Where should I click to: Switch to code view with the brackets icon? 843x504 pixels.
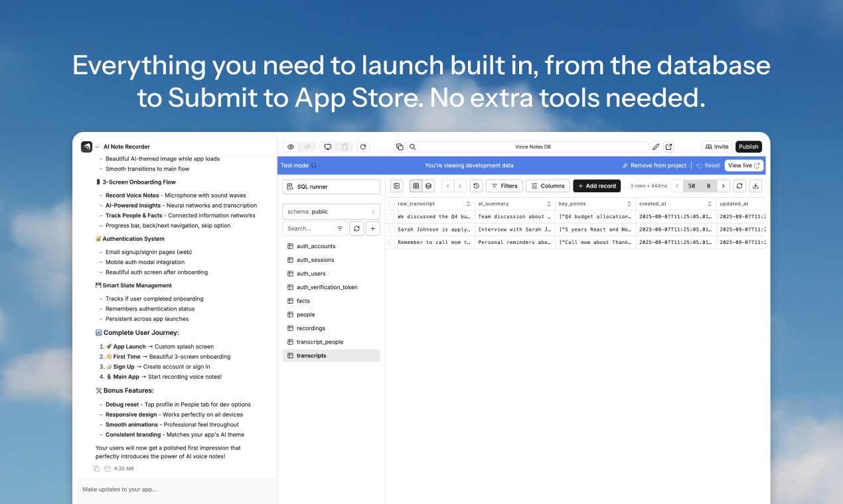[307, 147]
